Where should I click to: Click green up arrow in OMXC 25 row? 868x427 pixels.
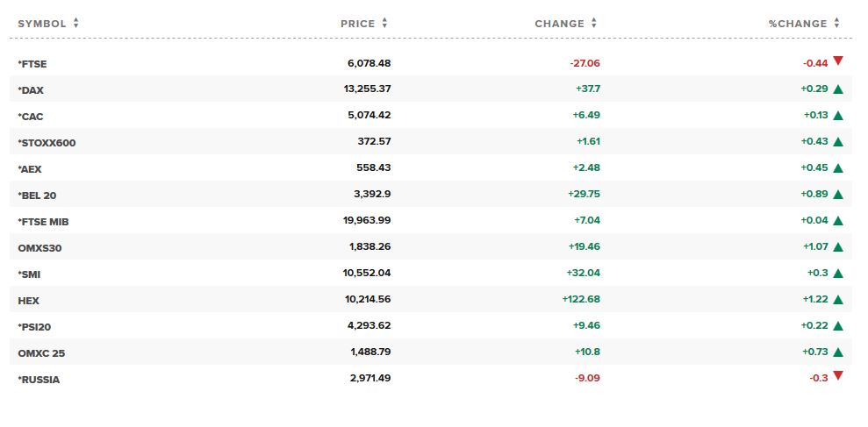[837, 352]
